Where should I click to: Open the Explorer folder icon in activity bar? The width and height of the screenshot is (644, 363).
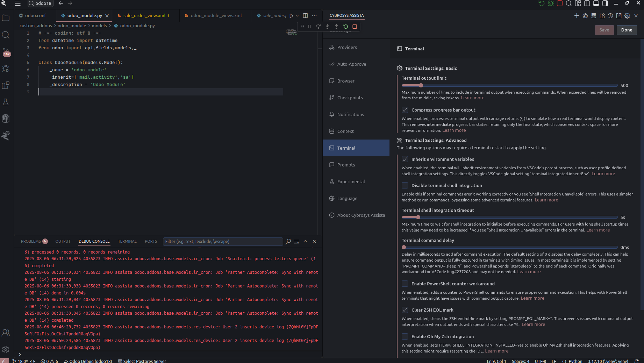pyautogui.click(x=6, y=18)
